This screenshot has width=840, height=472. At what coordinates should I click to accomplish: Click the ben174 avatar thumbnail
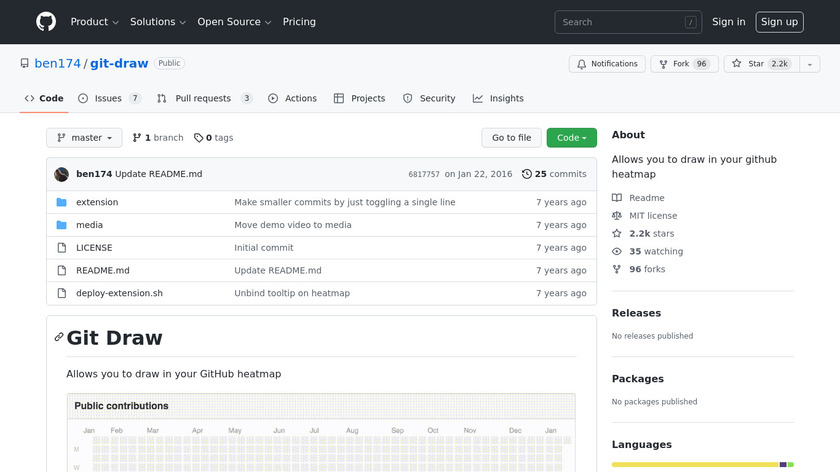pos(62,174)
